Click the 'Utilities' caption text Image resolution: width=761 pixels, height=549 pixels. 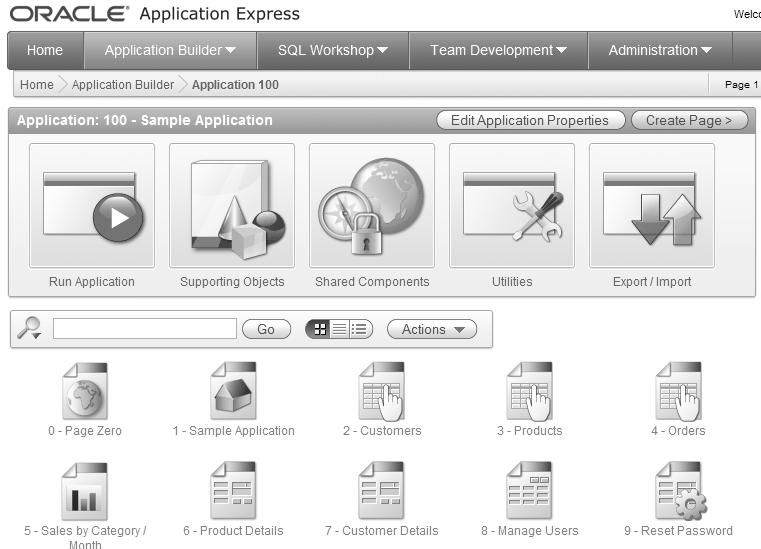coord(512,282)
